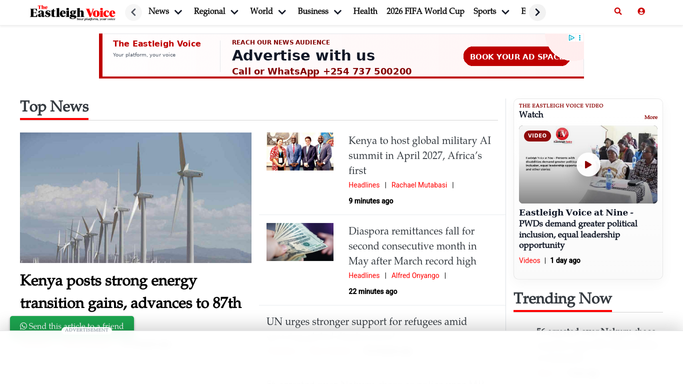The width and height of the screenshot is (683, 384).
Task: Click Book Your Ad Space button
Action: coord(516,57)
